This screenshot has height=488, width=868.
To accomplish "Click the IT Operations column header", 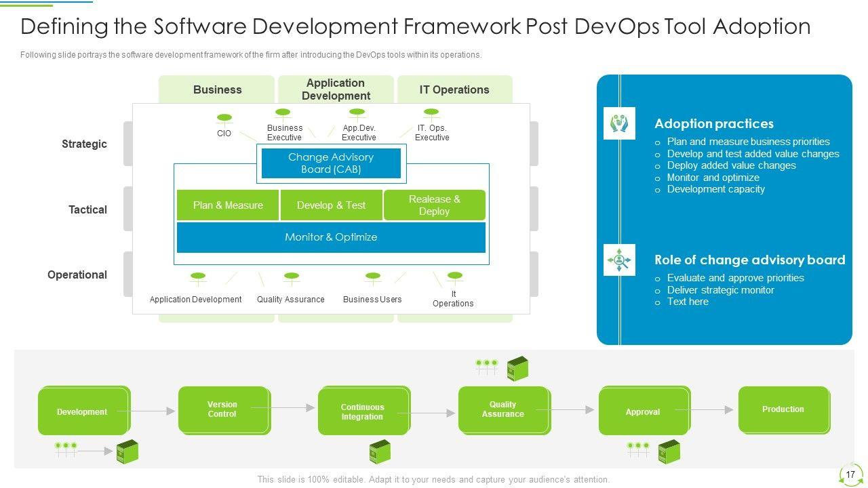I will click(x=454, y=89).
